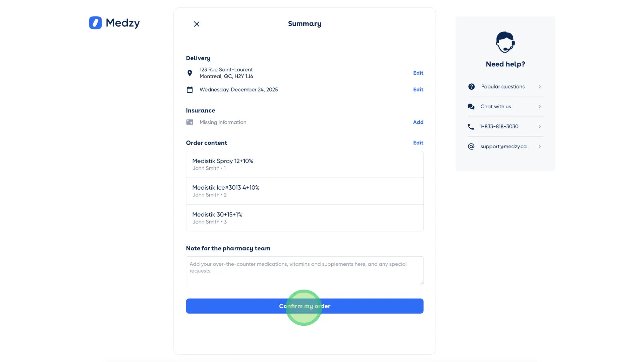Click the support agent headset icon
Viewport: 644px width, 362px height.
505,42
